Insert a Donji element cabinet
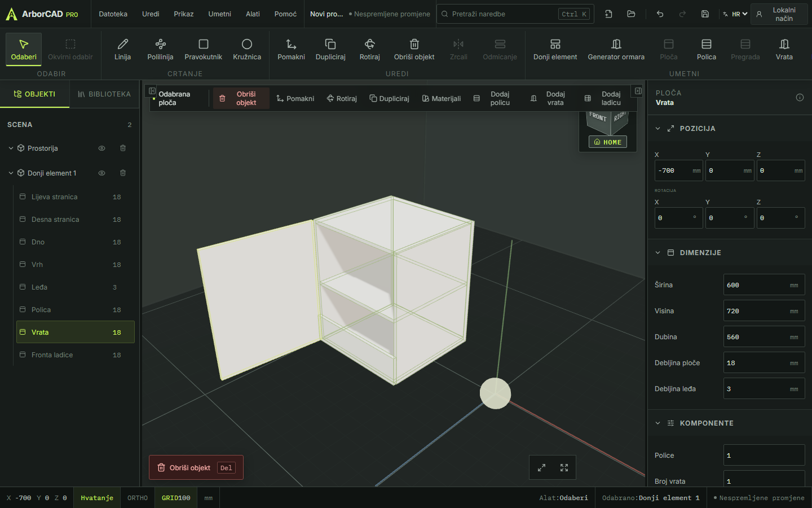The image size is (812, 508). (555, 49)
